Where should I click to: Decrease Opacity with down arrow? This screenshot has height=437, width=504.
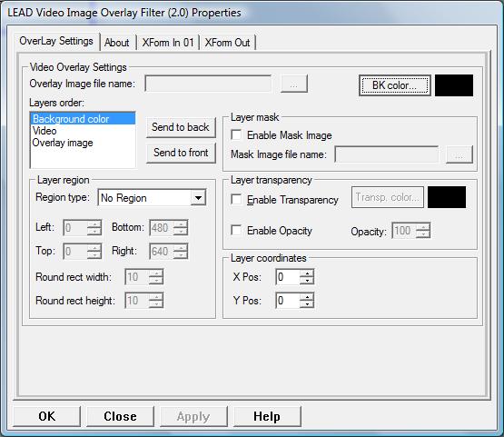pos(423,234)
